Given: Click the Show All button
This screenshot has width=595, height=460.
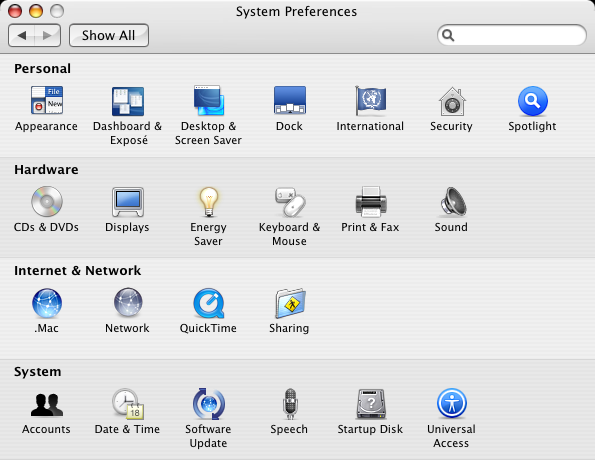Looking at the screenshot, I should tap(109, 35).
